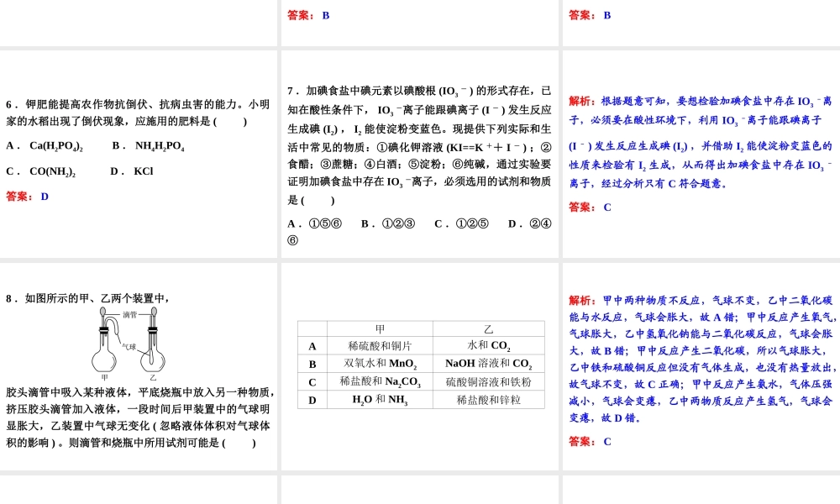
Task: Open the slide with question 8 flask apparatus
Action: pos(139,366)
